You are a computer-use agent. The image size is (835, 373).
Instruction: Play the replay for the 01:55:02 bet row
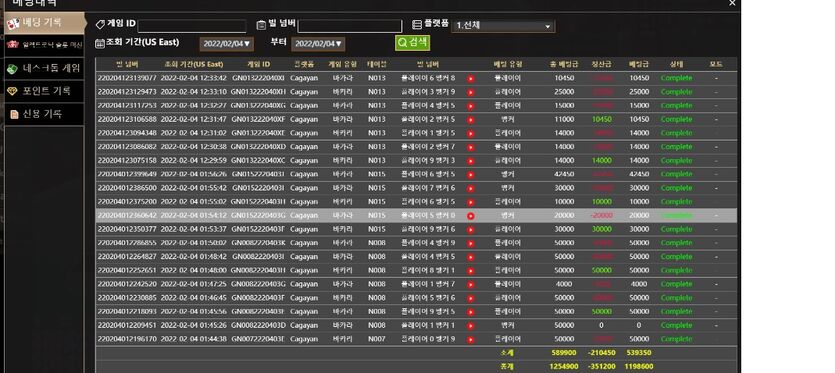471,202
